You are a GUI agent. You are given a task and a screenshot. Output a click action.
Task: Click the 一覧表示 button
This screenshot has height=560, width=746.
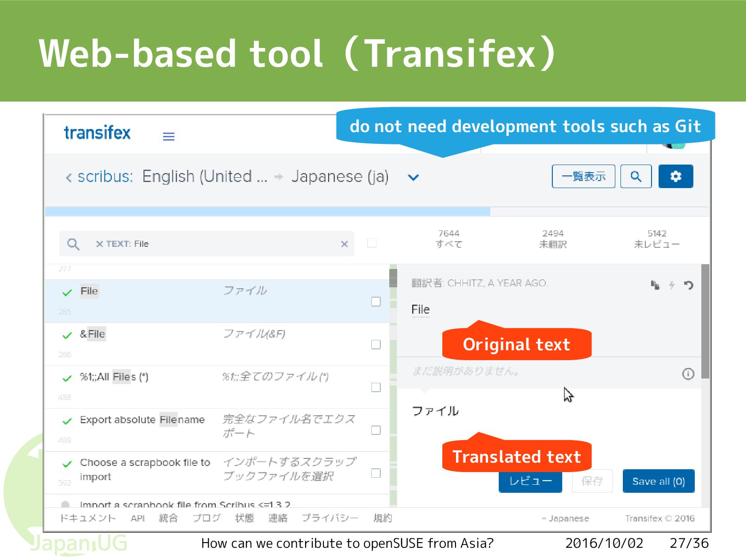click(x=583, y=176)
